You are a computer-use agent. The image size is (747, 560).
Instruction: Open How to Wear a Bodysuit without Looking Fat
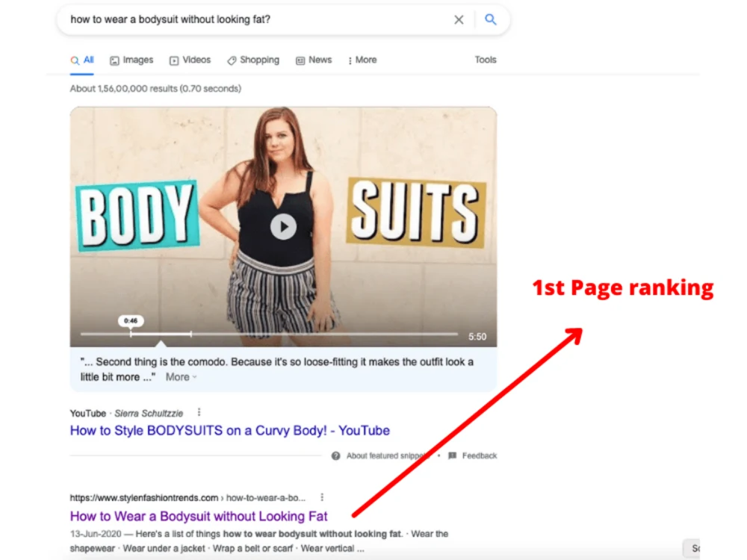pyautogui.click(x=199, y=516)
